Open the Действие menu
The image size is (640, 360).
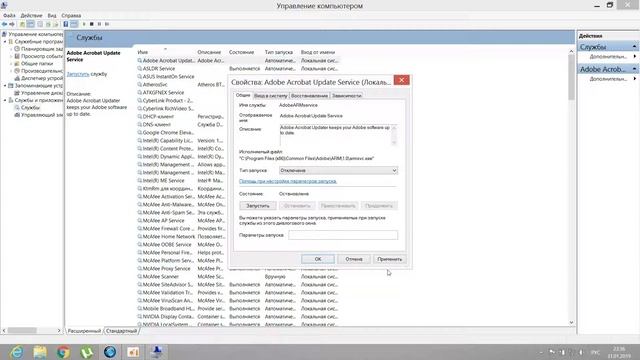(x=31, y=16)
